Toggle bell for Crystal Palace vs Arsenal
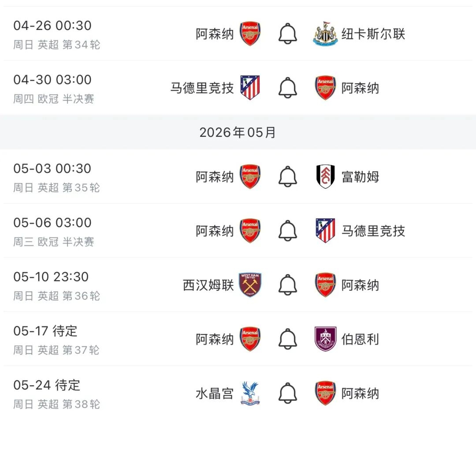The height and width of the screenshot is (457, 476). tap(288, 393)
